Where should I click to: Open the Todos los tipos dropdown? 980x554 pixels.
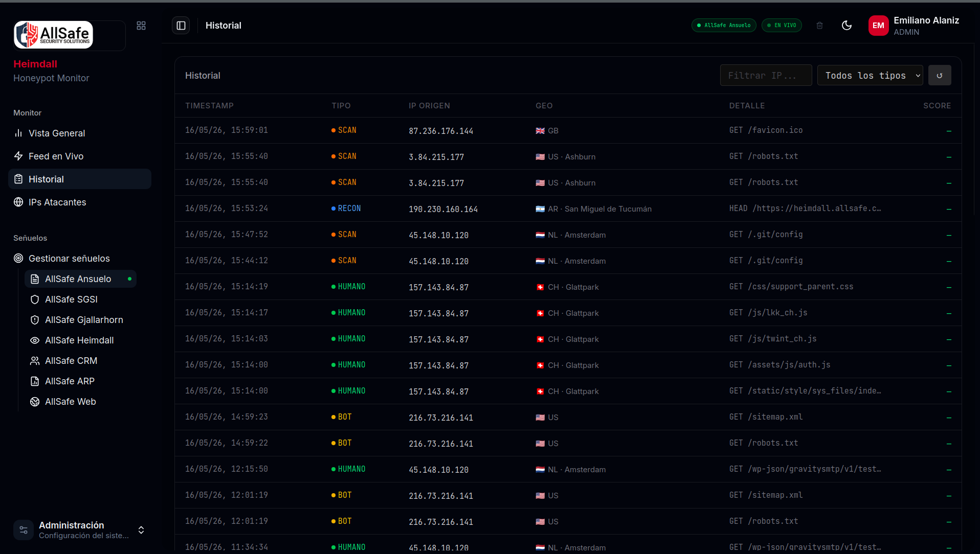(x=870, y=76)
